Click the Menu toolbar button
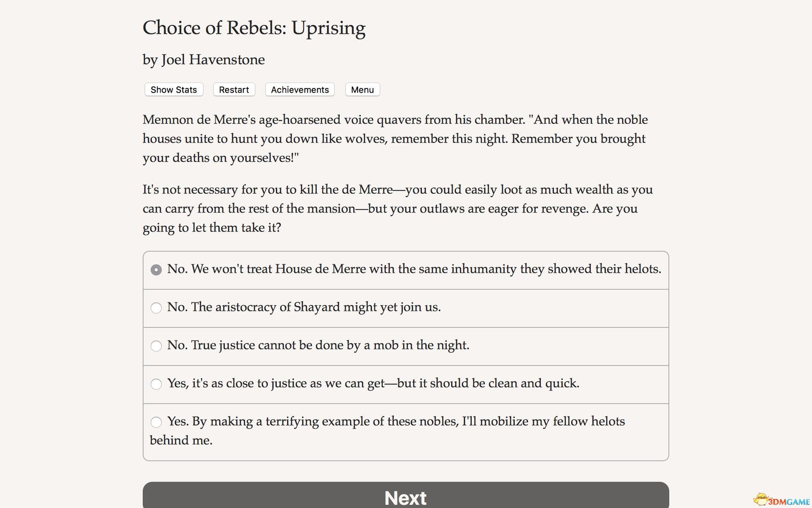The width and height of the screenshot is (812, 508). point(362,89)
